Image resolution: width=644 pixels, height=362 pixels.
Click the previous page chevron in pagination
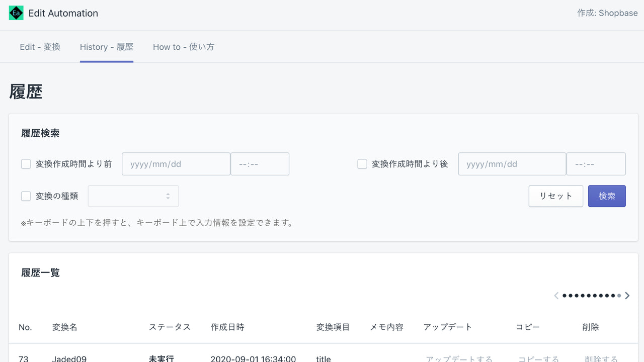[x=556, y=296]
